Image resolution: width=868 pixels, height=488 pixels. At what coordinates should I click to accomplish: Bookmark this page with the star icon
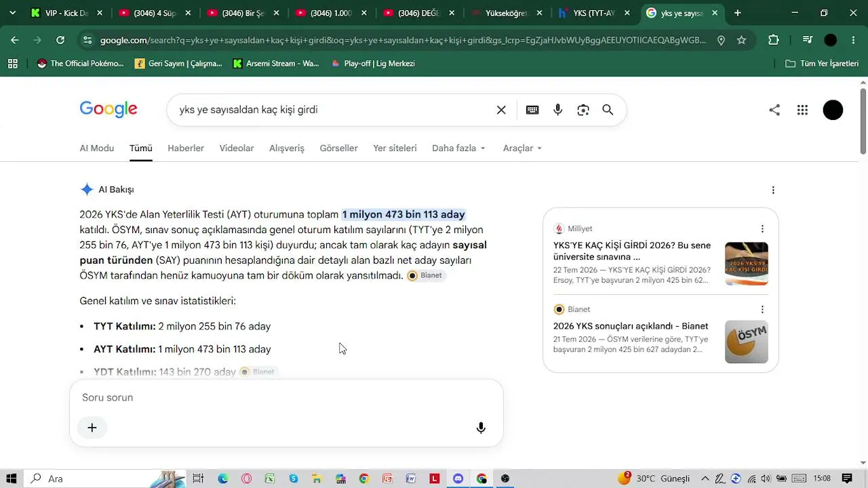(741, 40)
